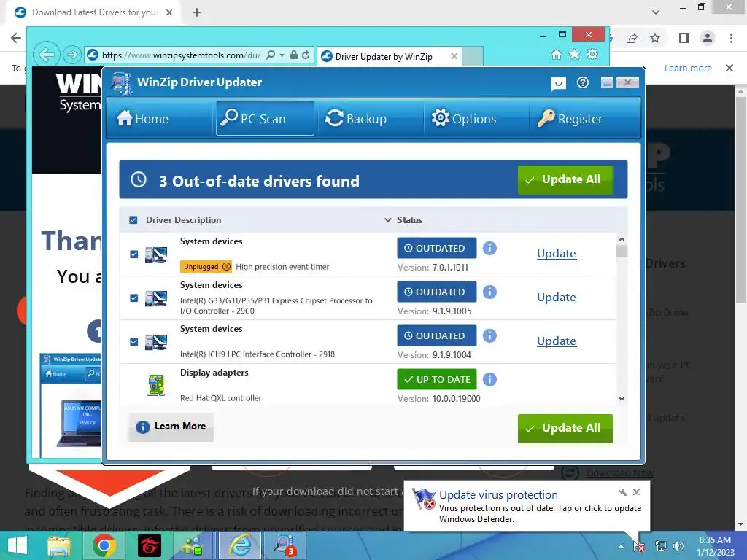Screen dimensions: 747x560
Task: Click the Download Now link on webpage
Action: [619, 472]
